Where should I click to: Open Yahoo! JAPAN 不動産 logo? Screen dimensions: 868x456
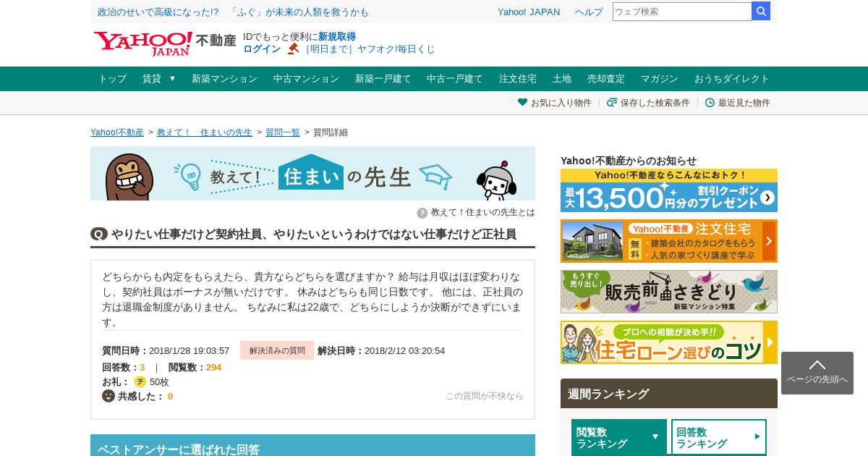tap(165, 43)
